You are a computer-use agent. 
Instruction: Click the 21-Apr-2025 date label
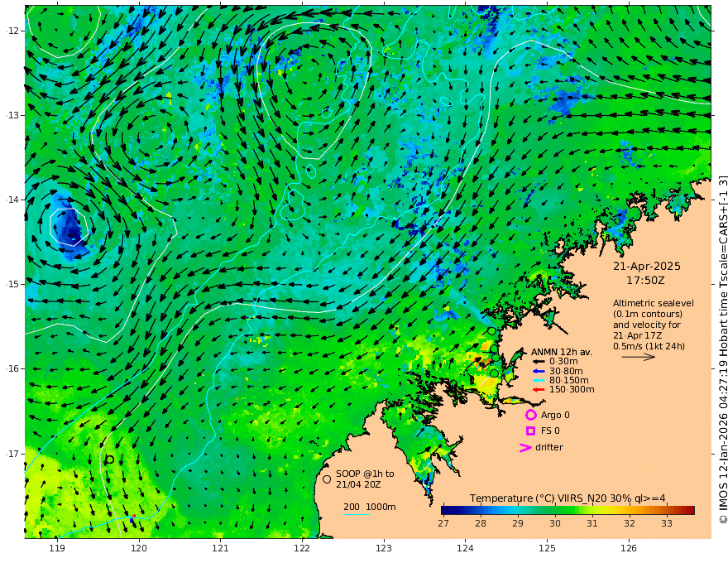pos(647,267)
